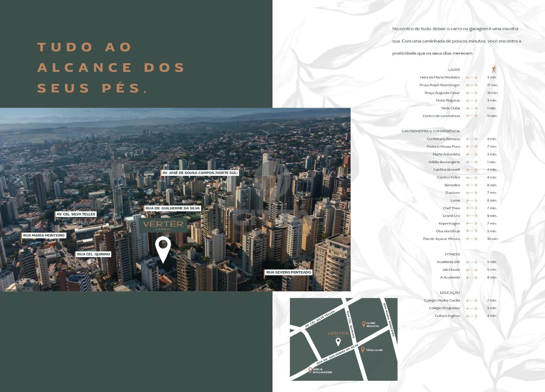This screenshot has height=392, width=545.
Task: Click the Vertër Cambuí logo on photo
Action: pyautogui.click(x=163, y=225)
